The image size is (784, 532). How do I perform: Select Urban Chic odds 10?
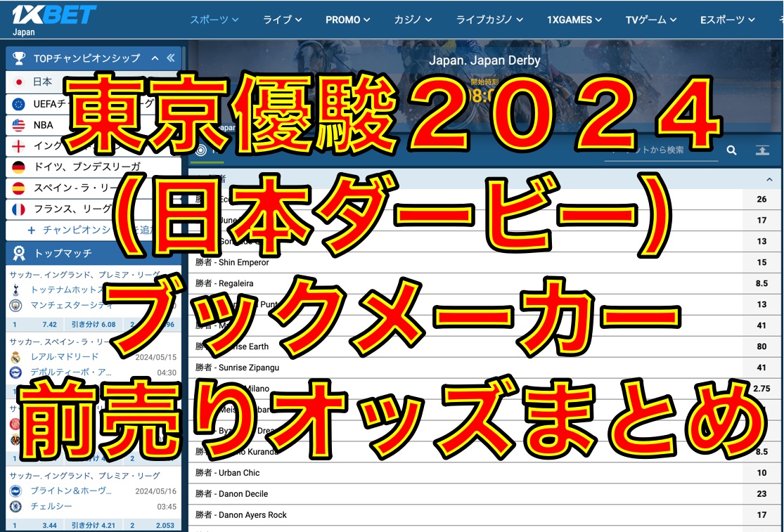[761, 472]
